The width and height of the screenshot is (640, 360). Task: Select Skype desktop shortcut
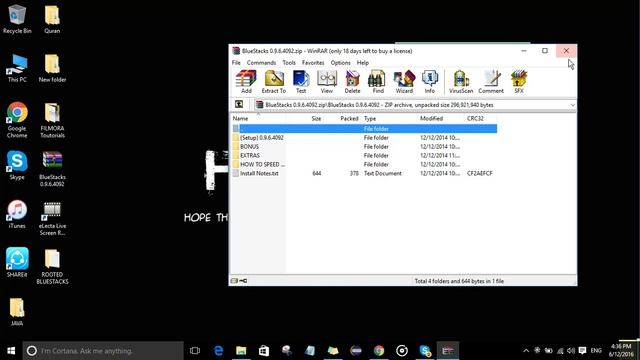17,165
